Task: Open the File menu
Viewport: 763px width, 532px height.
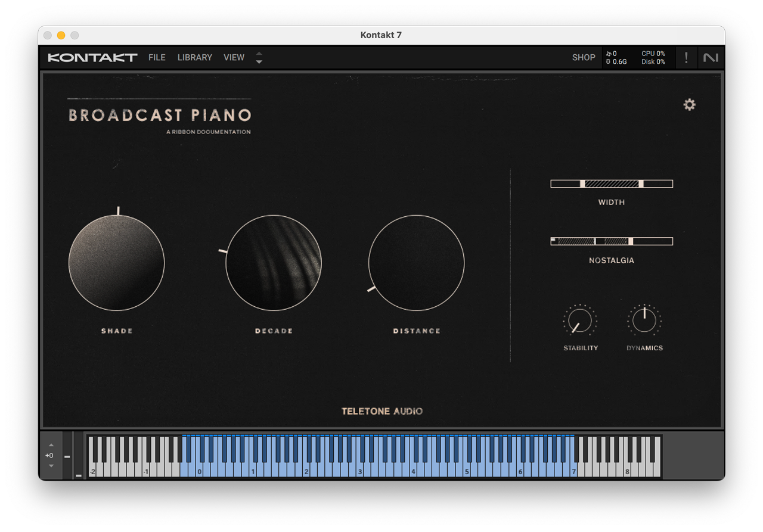Action: (x=157, y=58)
